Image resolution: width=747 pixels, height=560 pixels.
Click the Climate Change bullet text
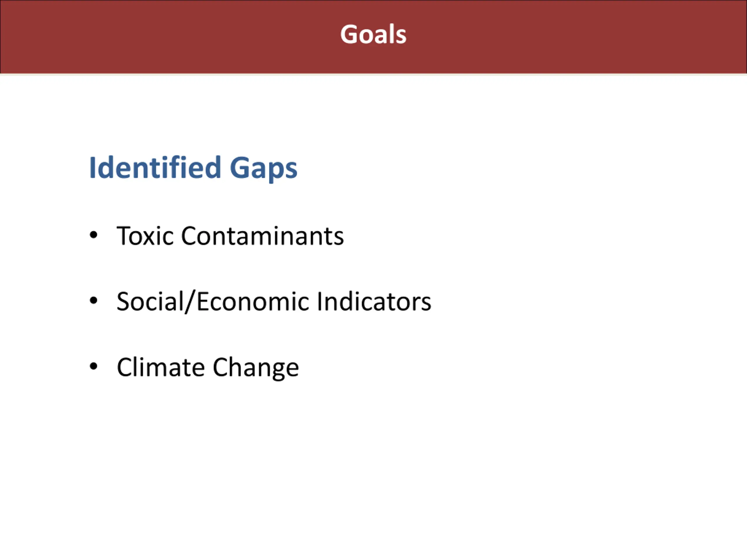[x=208, y=367]
